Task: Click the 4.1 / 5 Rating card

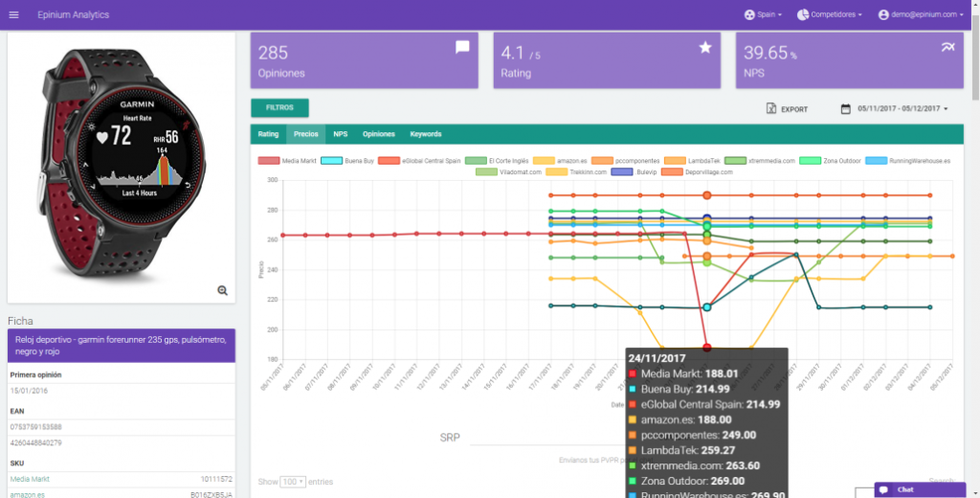Action: 607,60
